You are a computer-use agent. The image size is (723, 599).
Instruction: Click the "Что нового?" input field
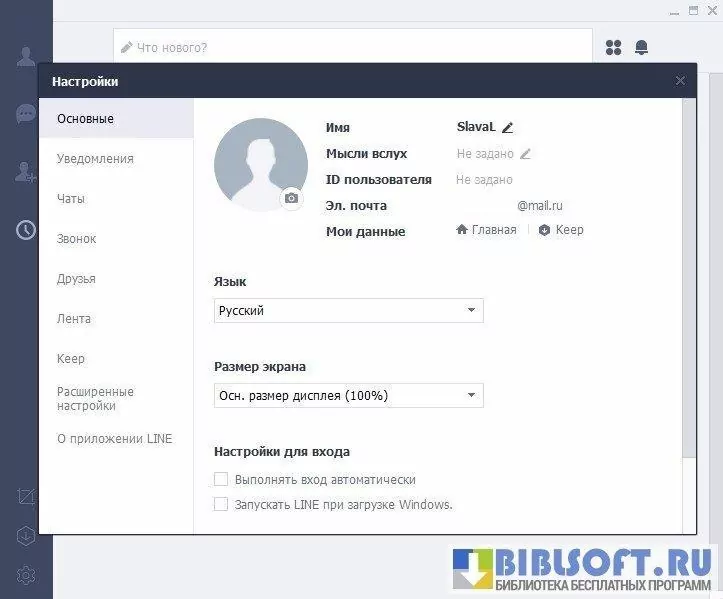pos(353,47)
